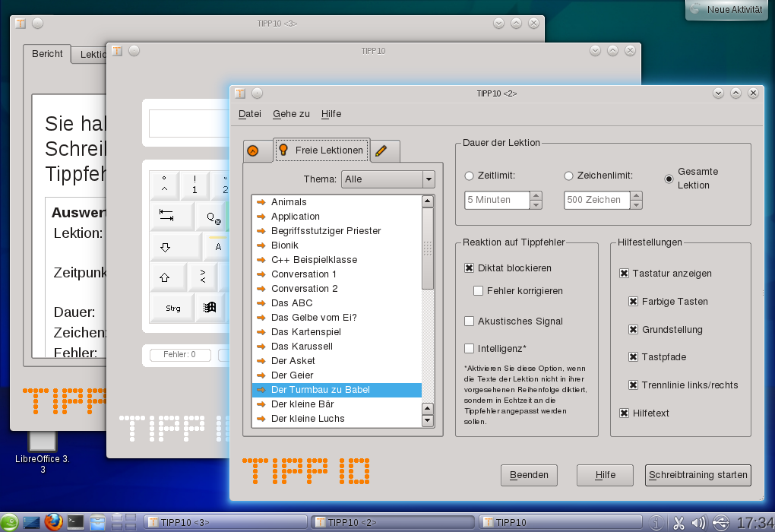Select the Das Kartenspiel lesson
The width and height of the screenshot is (775, 532).
337,332
